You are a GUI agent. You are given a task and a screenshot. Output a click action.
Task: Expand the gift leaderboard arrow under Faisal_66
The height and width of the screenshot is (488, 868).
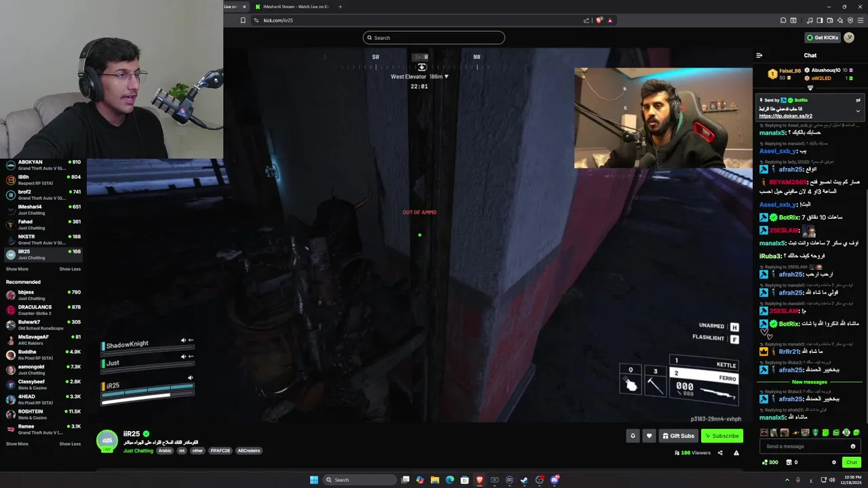pyautogui.click(x=810, y=87)
